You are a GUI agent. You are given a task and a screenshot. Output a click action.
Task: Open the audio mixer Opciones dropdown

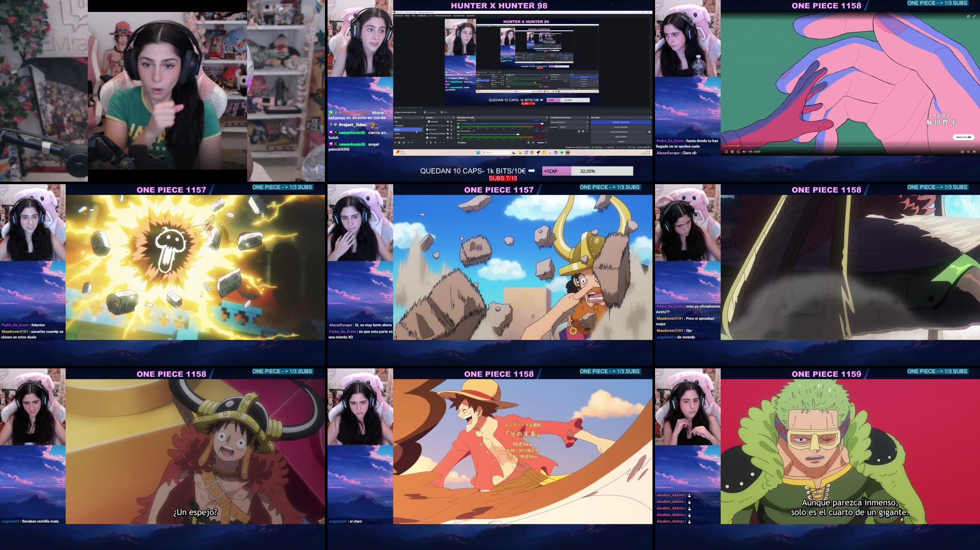tap(542, 143)
